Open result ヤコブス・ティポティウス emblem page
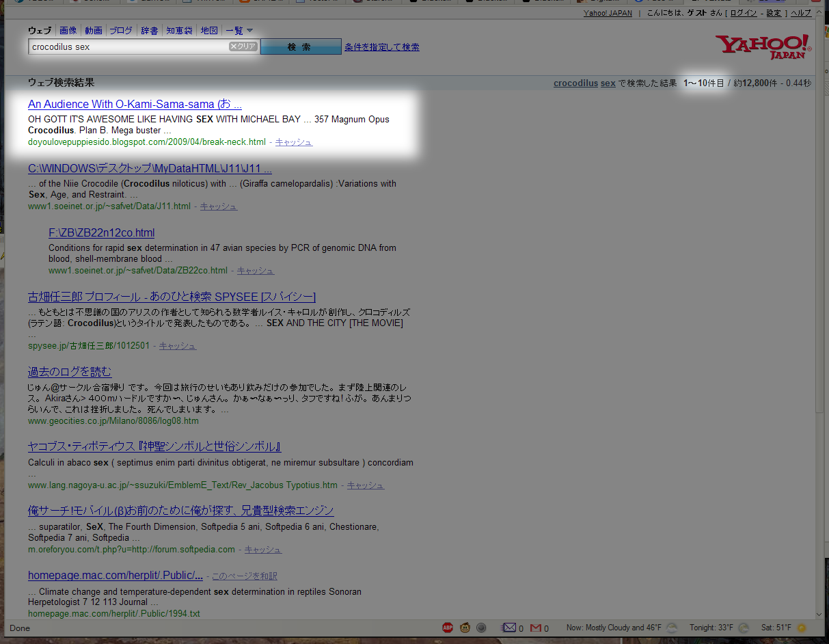 click(154, 446)
